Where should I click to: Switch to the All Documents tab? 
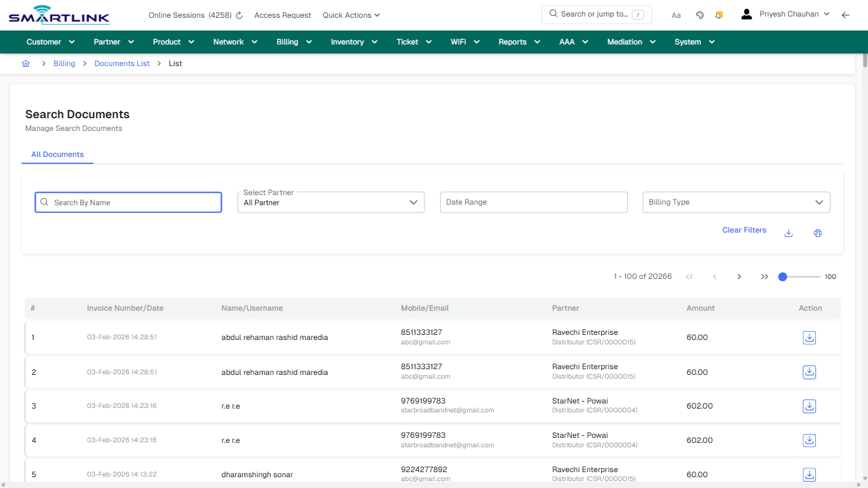click(x=57, y=154)
